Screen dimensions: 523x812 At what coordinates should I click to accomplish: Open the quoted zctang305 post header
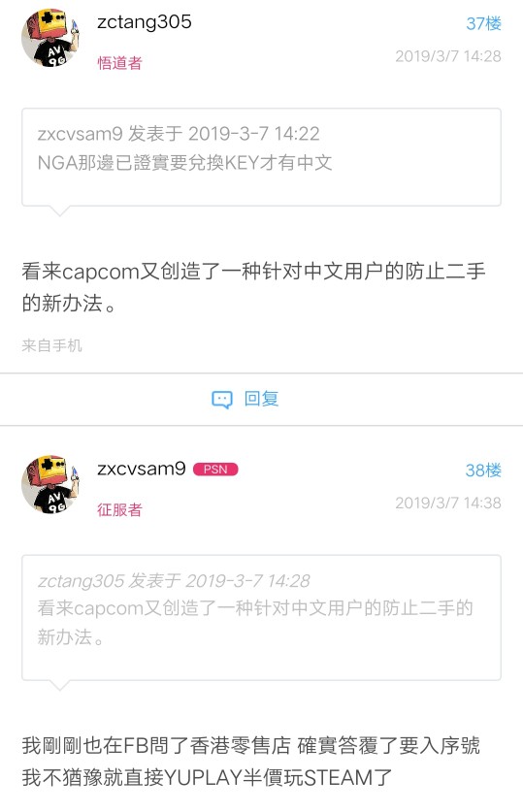(174, 580)
